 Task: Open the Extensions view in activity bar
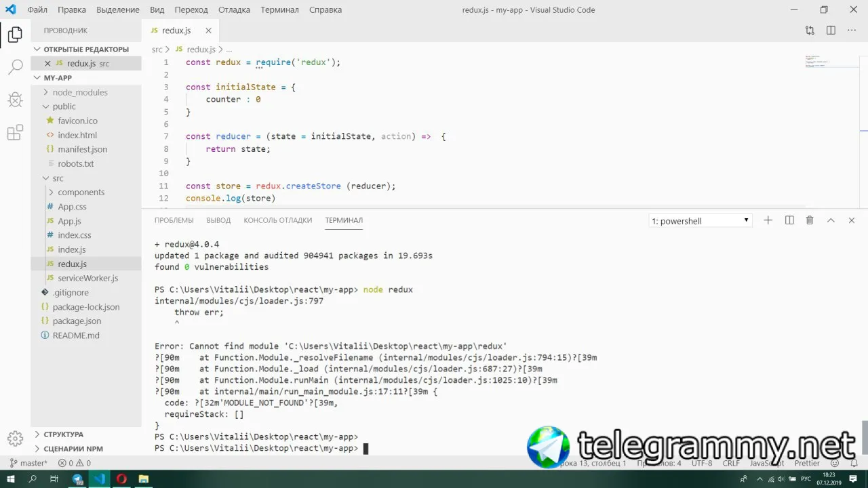tap(15, 133)
